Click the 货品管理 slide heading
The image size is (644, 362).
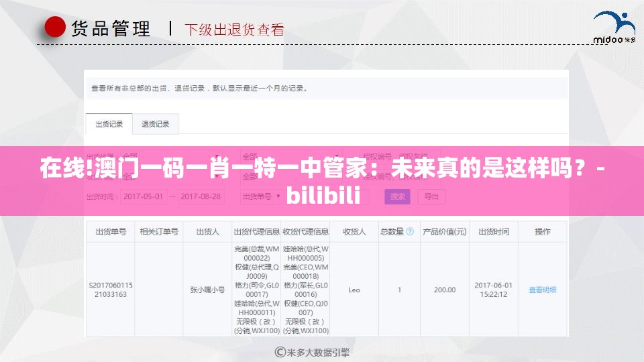[111, 29]
